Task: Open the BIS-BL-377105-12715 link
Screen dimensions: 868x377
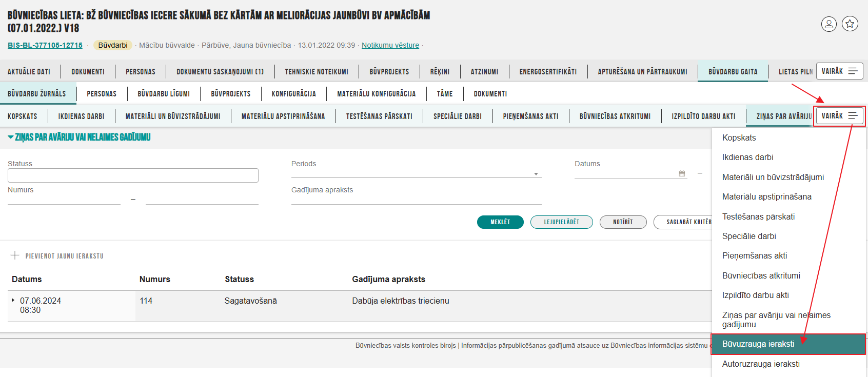Action: click(x=45, y=45)
